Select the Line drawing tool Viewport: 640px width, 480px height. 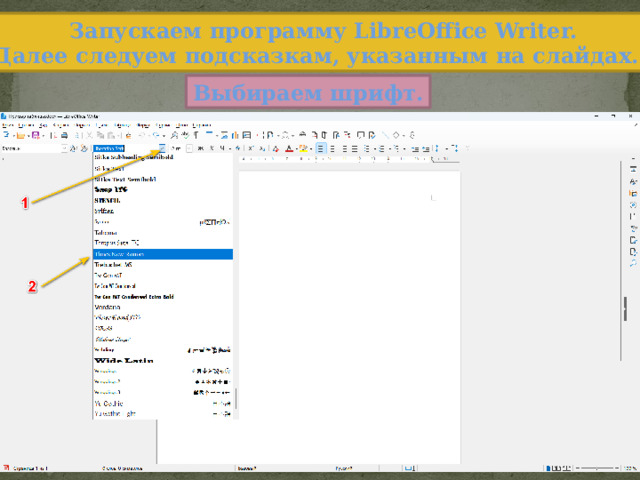click(x=385, y=135)
